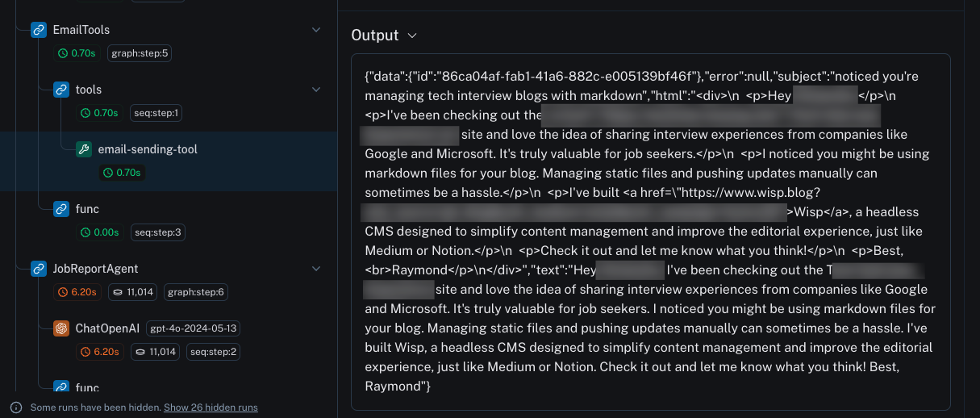Click the chain icon beside func seq:step:3
The image size is (980, 418).
(61, 209)
